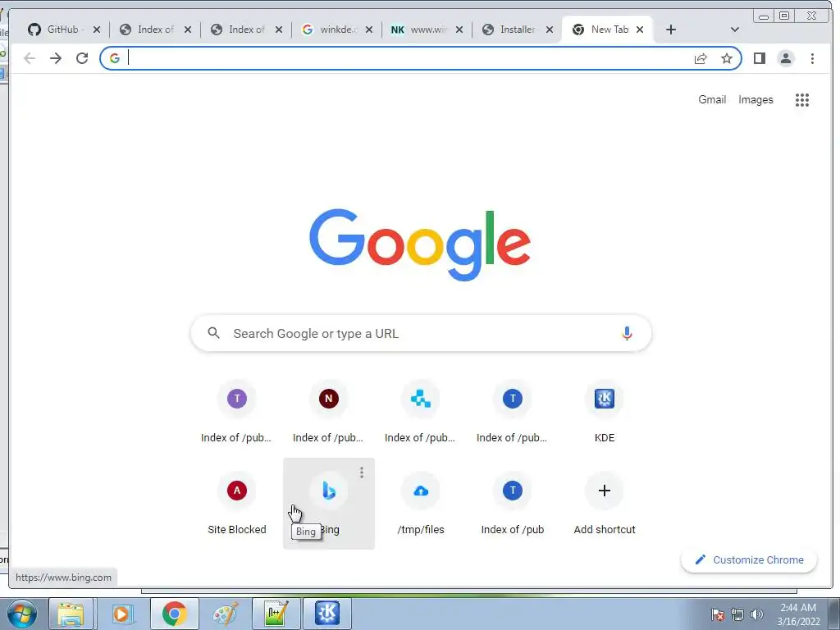This screenshot has height=630, width=840.
Task: Open the side panel icon
Action: click(x=759, y=58)
